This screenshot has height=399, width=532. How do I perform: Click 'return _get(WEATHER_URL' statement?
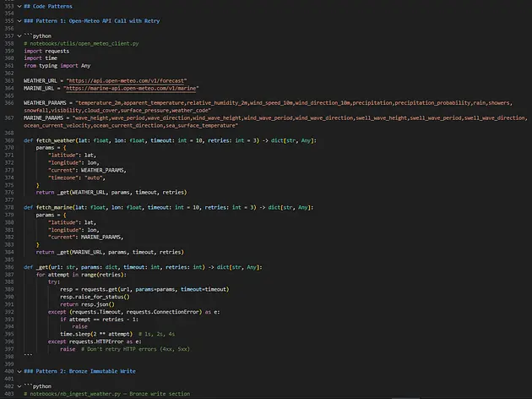(111, 193)
